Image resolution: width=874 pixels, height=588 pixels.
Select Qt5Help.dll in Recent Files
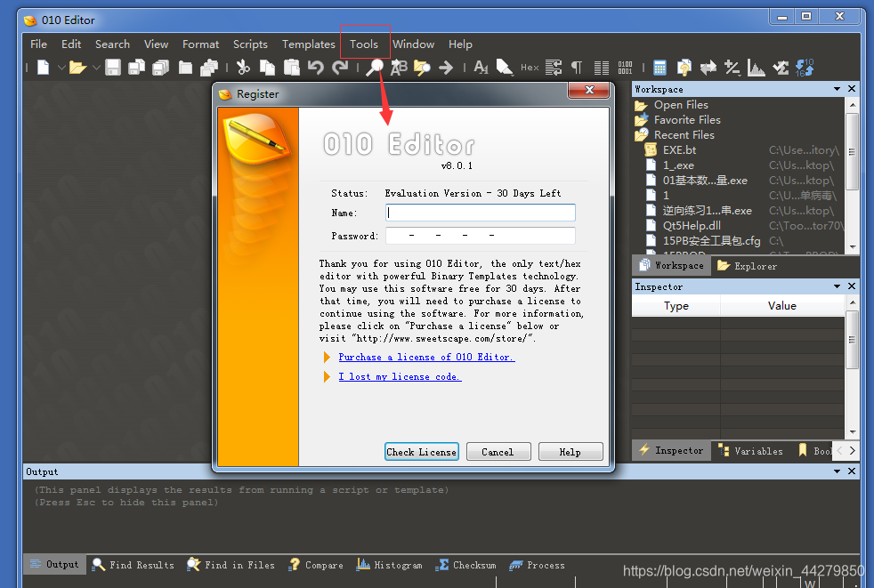pyautogui.click(x=692, y=226)
